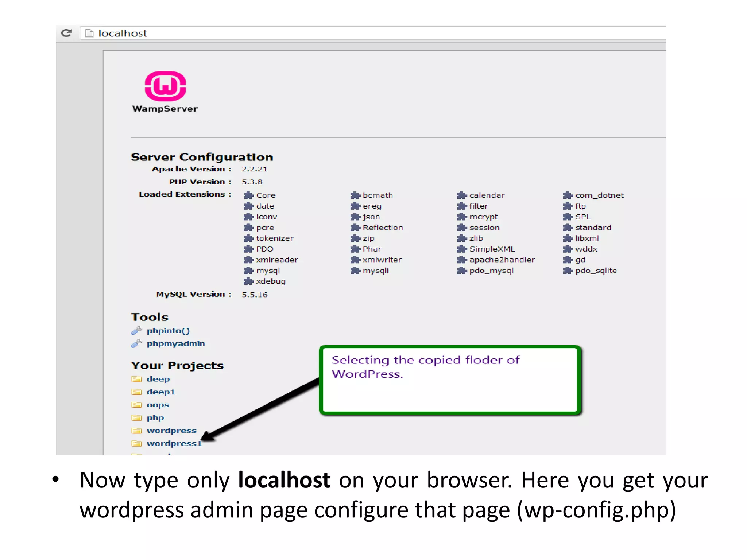This screenshot has height=560, width=747.
Task: Click PHP version value 5.3.8
Action: click(x=252, y=182)
